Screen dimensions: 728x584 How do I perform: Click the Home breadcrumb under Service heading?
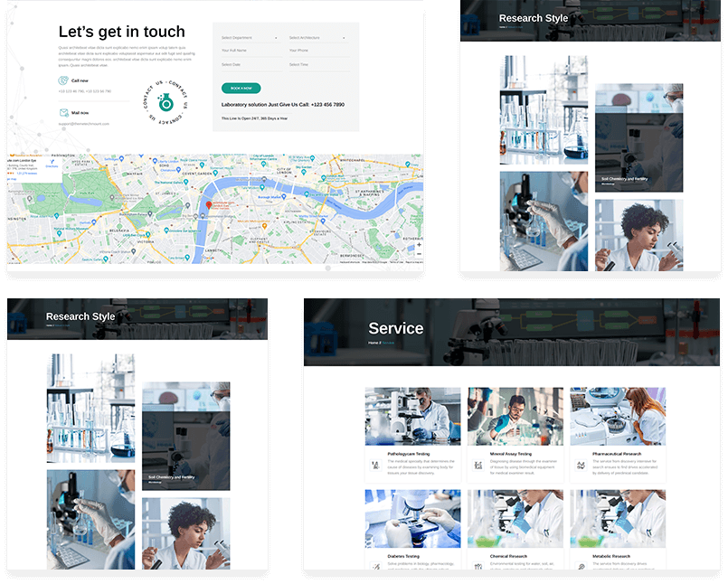(x=373, y=343)
